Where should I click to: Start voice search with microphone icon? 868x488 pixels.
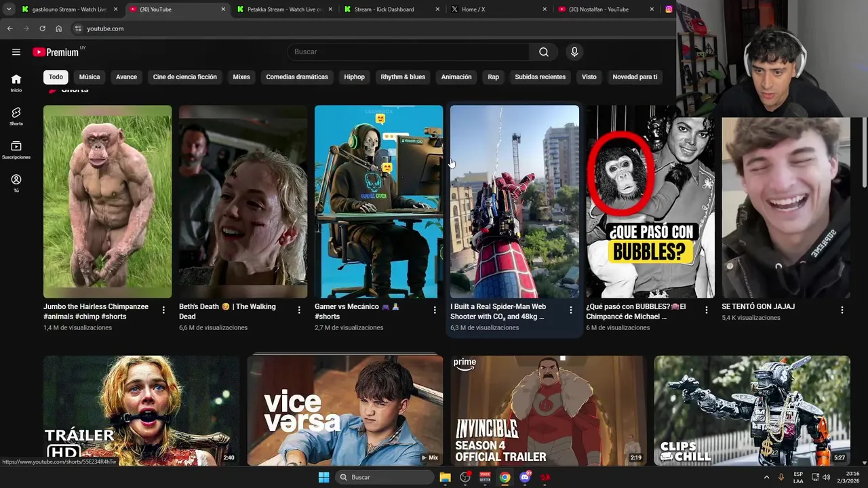click(x=574, y=52)
